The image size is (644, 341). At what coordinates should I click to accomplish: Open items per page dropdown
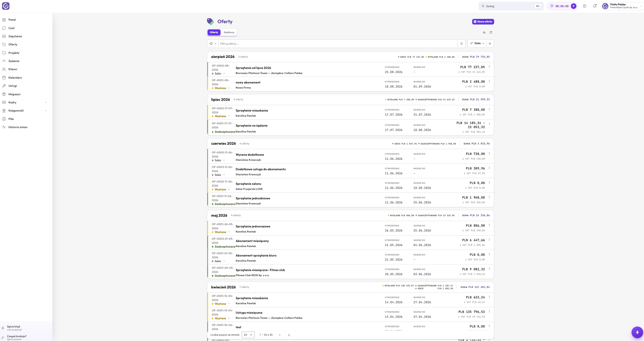coord(248,335)
